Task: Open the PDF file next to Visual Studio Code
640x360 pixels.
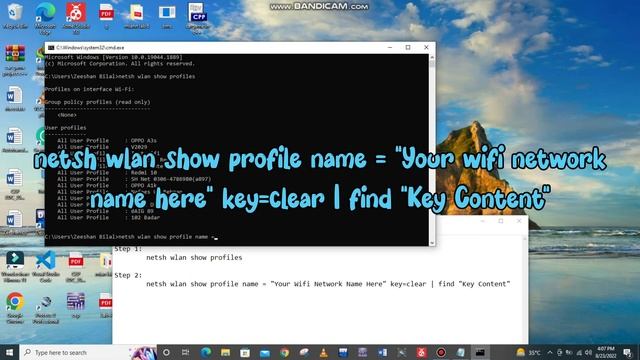Action: (76, 266)
